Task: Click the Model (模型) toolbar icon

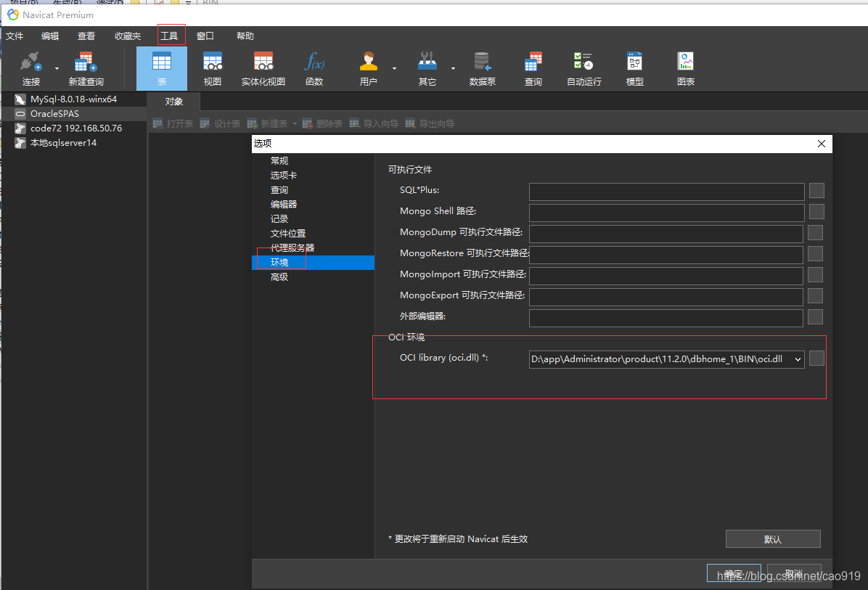Action: [x=634, y=69]
